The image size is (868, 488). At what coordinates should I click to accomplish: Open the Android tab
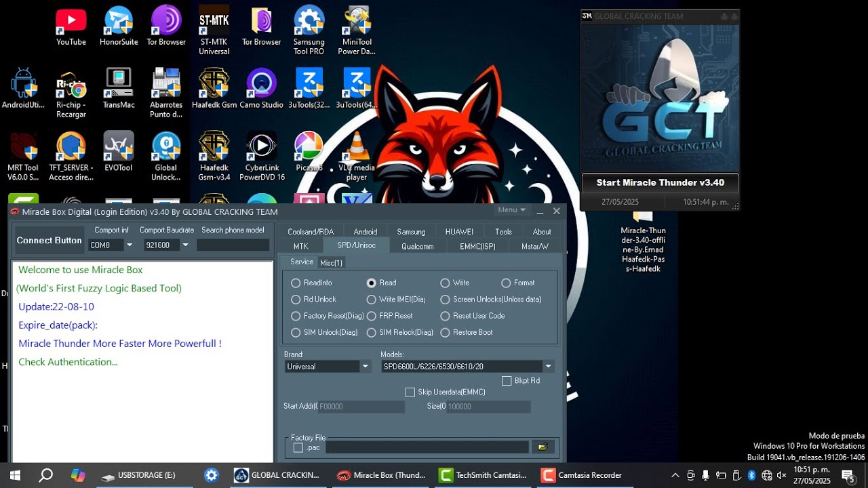pyautogui.click(x=365, y=232)
